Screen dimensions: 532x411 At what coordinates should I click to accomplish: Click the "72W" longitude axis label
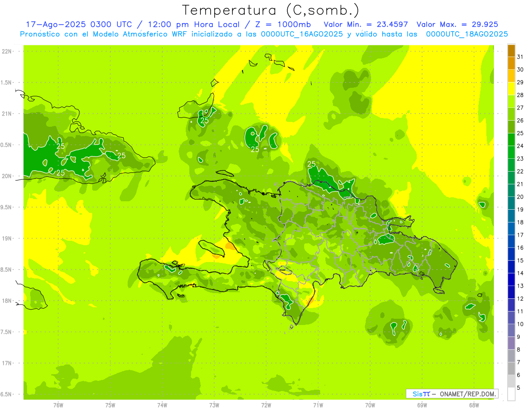(x=266, y=405)
